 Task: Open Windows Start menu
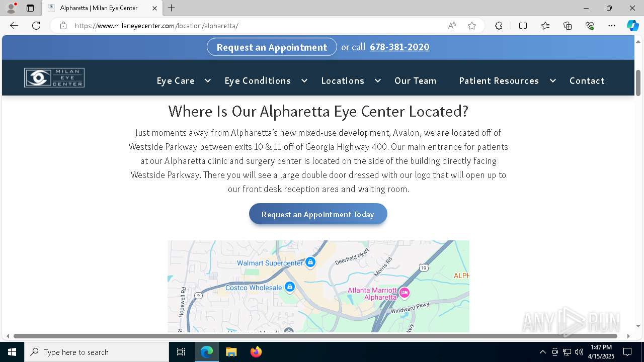point(12,352)
